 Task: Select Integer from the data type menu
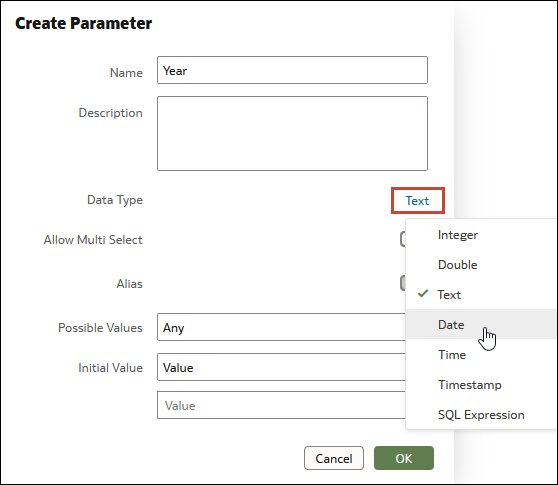pyautogui.click(x=480, y=235)
